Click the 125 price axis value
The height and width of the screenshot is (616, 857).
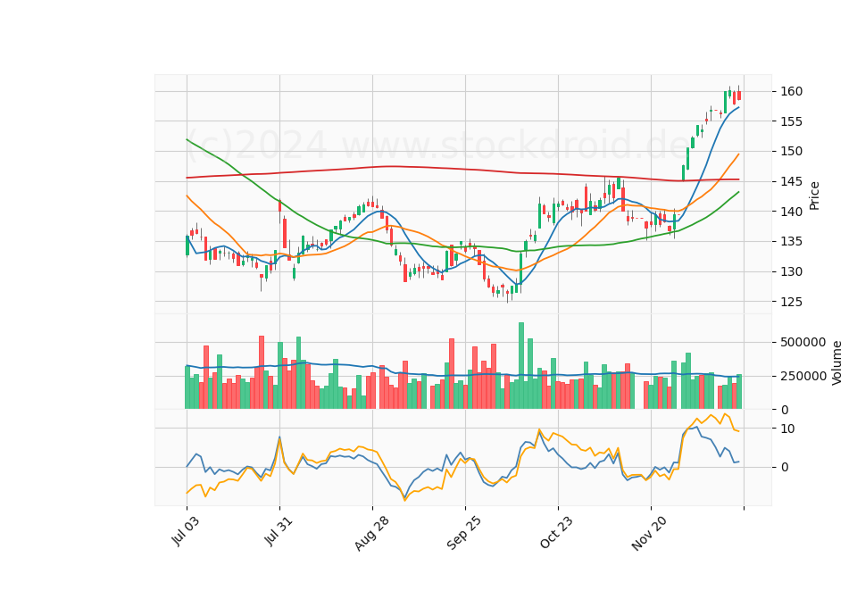pyautogui.click(x=791, y=302)
